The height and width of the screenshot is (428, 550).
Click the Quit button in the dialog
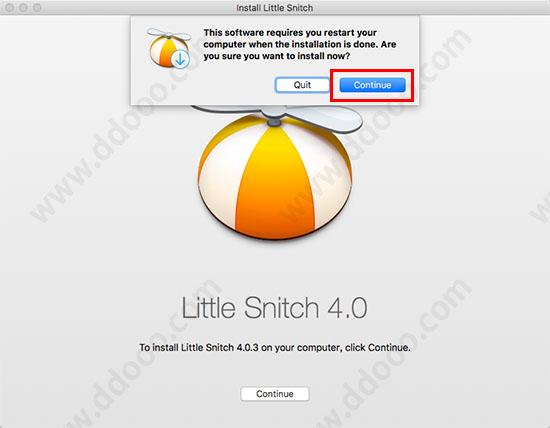302,85
